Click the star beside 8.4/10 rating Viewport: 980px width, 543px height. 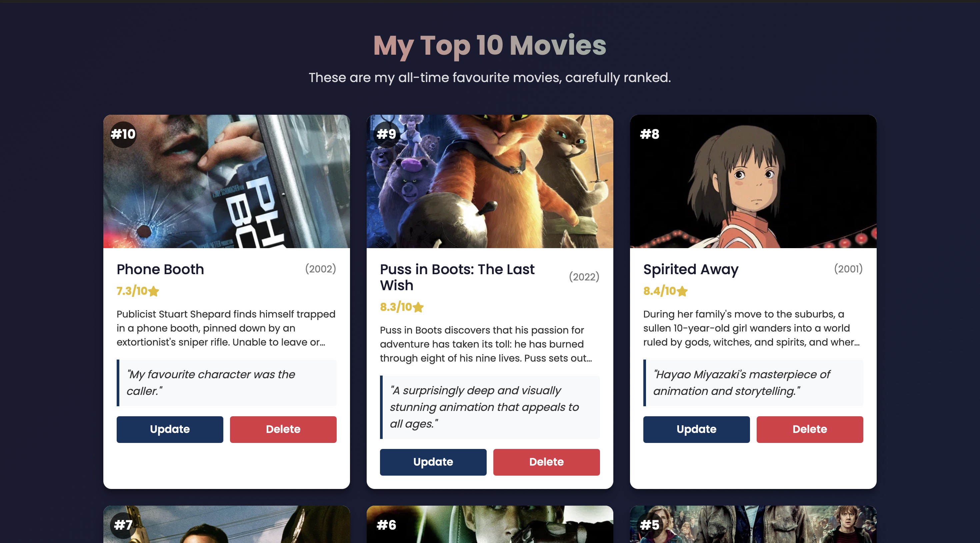(x=682, y=291)
